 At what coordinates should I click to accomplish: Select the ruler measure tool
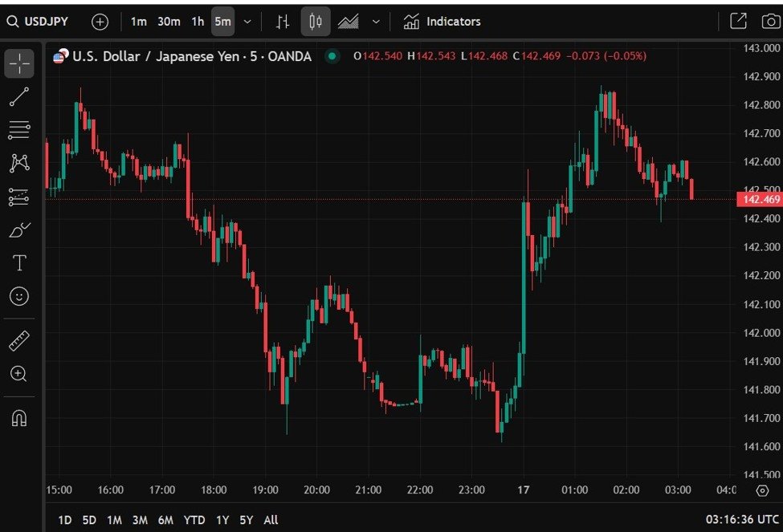pyautogui.click(x=19, y=341)
